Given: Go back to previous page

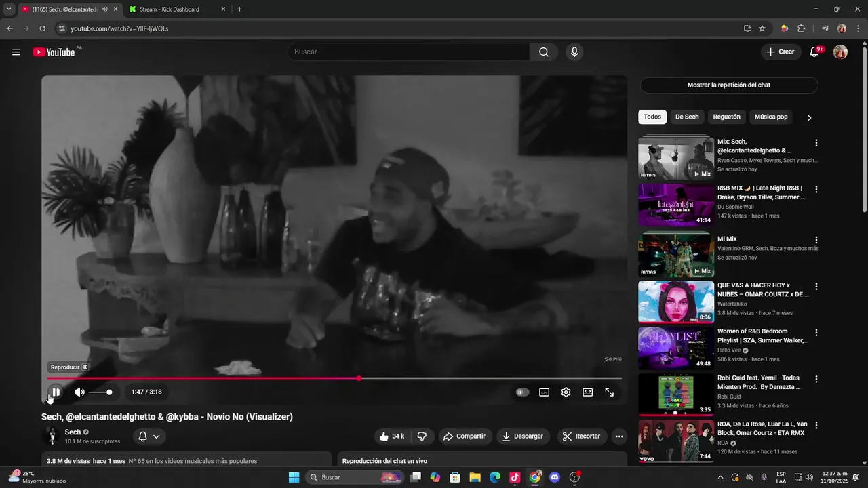Looking at the screenshot, I should [x=9, y=28].
